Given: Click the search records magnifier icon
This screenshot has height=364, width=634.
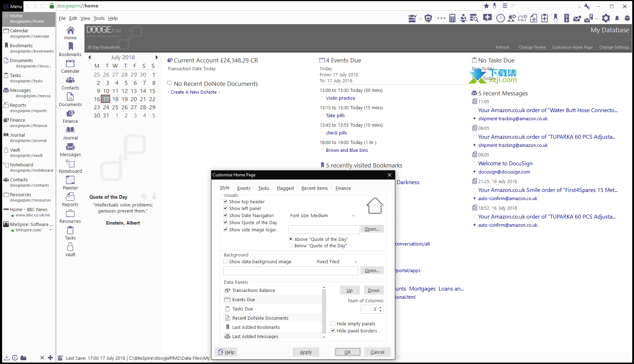Looking at the screenshot, I should coord(474,18).
